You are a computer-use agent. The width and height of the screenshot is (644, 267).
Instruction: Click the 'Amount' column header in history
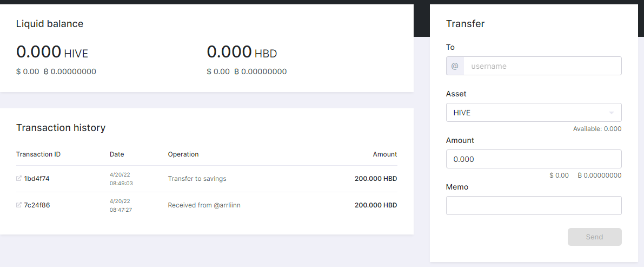(385, 154)
